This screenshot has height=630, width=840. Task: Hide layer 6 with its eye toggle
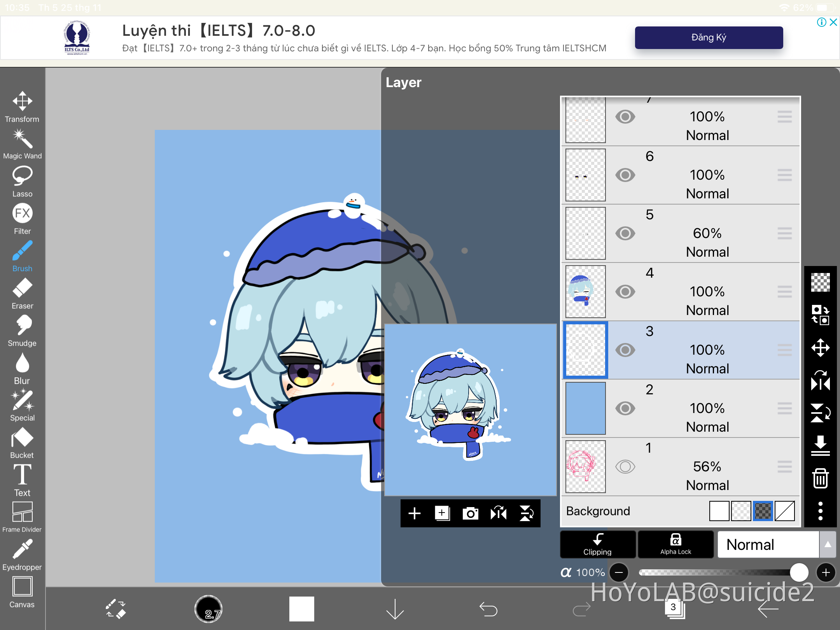[626, 175]
